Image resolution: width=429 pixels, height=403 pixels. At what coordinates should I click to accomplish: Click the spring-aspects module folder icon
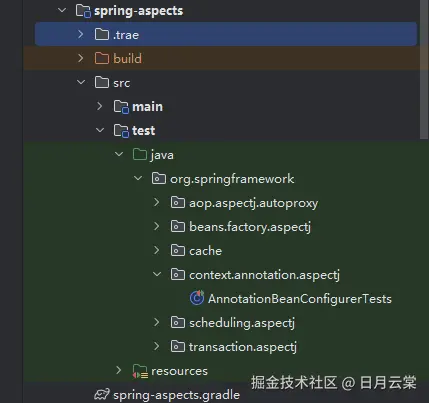tap(83, 11)
